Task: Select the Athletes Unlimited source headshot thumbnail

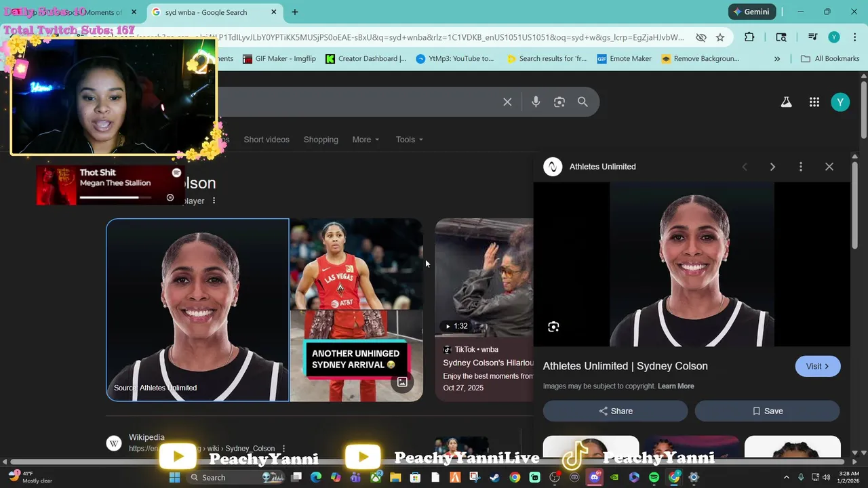Action: tap(197, 310)
